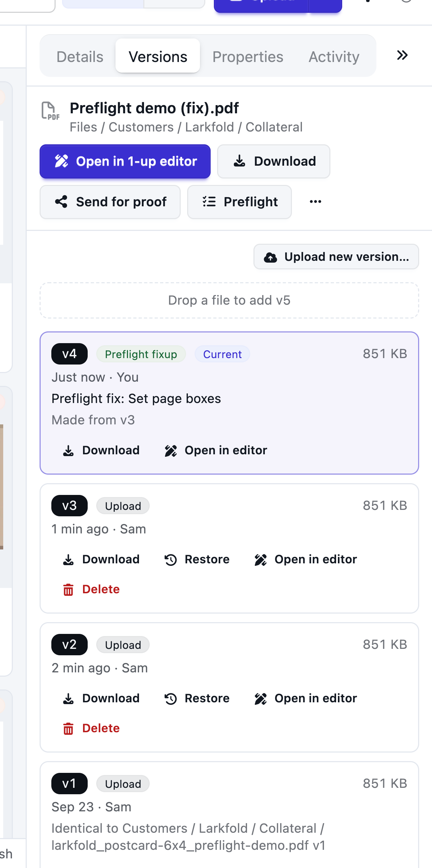Click the Preflight fixup tag
This screenshot has height=868, width=432.
pyautogui.click(x=141, y=354)
